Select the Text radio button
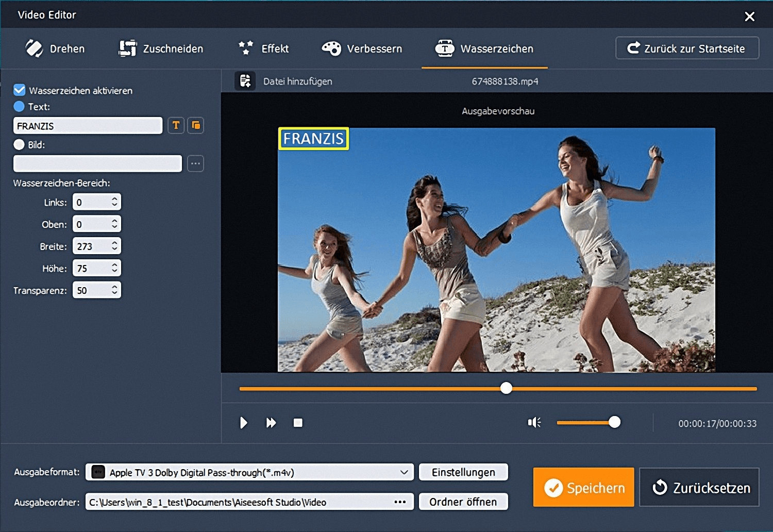The width and height of the screenshot is (773, 532). pos(19,107)
